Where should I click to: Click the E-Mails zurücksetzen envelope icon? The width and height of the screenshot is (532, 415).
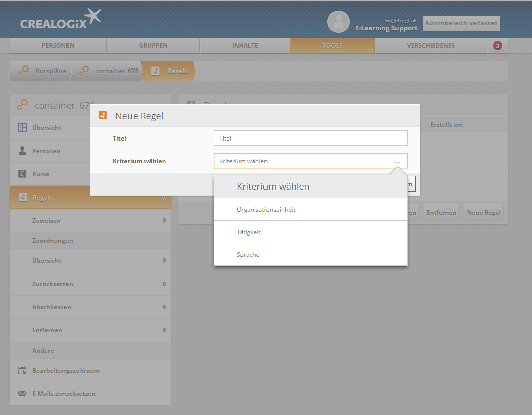coord(22,393)
